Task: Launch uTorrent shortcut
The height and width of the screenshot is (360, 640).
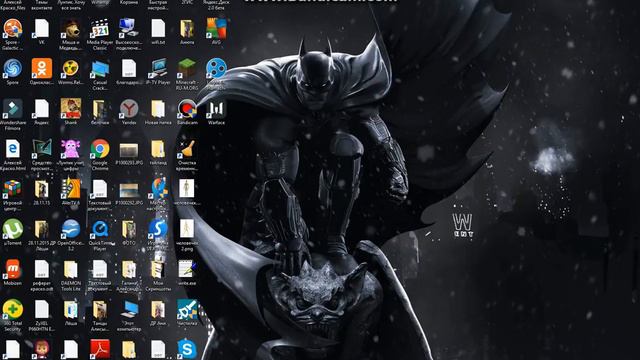Action: (x=13, y=229)
